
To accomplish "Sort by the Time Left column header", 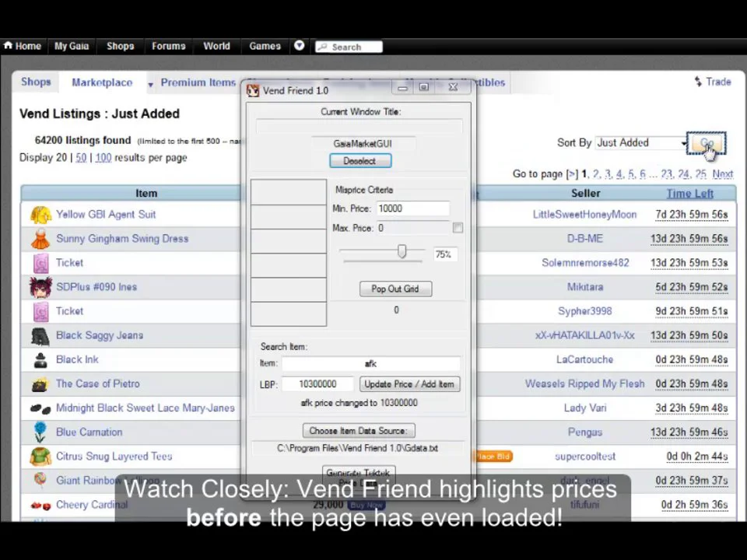I will click(x=689, y=194).
